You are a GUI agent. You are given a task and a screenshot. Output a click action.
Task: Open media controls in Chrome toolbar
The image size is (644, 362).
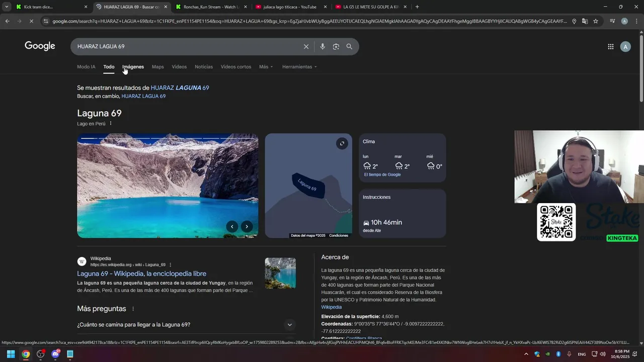[612, 21]
